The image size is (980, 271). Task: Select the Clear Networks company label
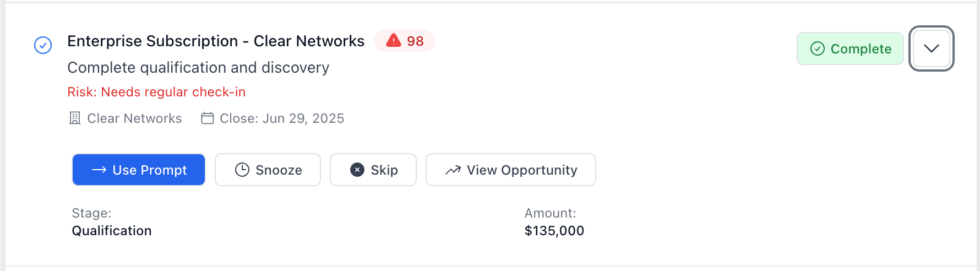pos(134,118)
